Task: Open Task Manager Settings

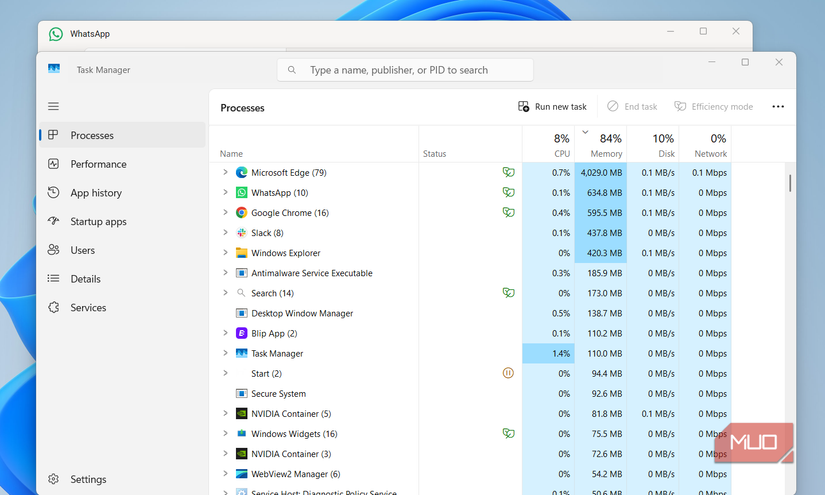Action: point(77,479)
